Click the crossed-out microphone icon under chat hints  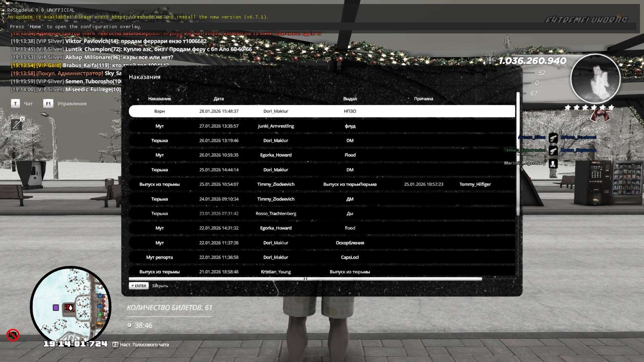17,124
